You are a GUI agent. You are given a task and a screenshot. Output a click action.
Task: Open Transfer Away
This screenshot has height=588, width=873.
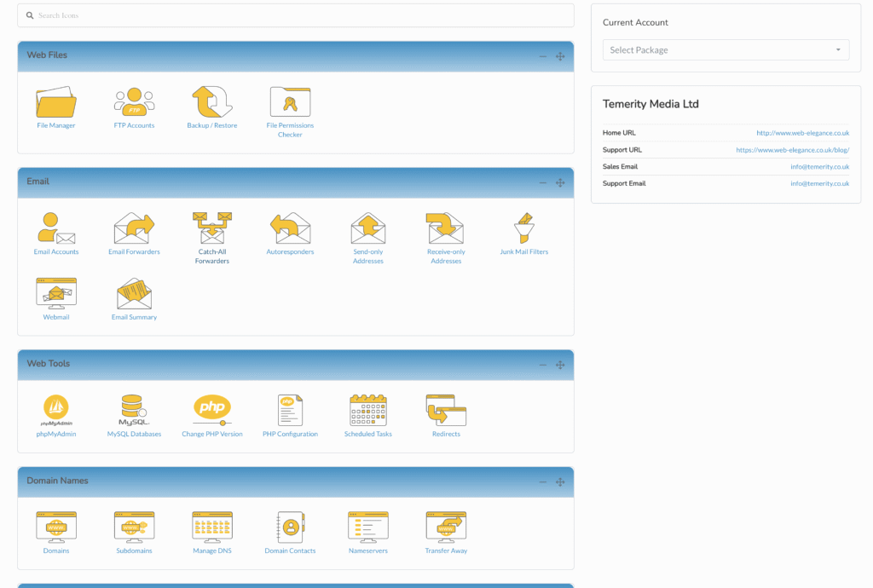[x=446, y=533]
